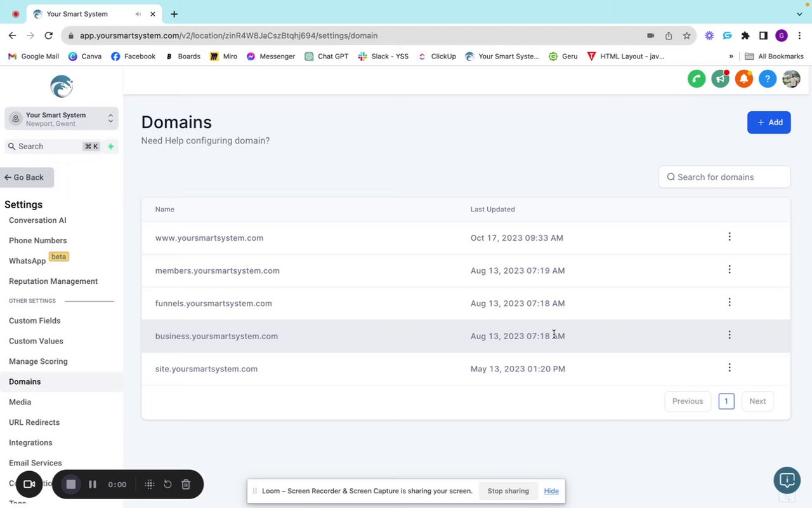
Task: Click the green phone dialer icon
Action: pos(697,79)
